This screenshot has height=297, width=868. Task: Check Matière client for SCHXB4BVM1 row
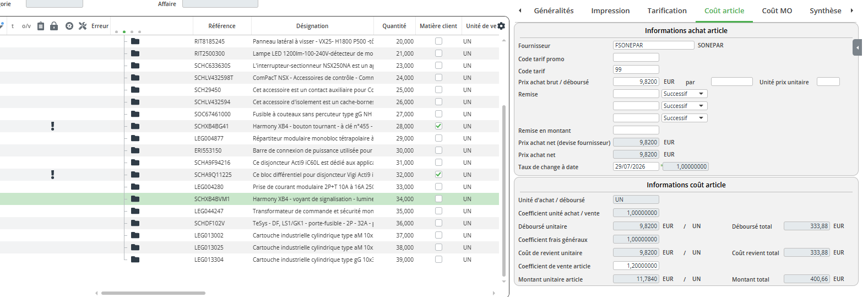[438, 199]
